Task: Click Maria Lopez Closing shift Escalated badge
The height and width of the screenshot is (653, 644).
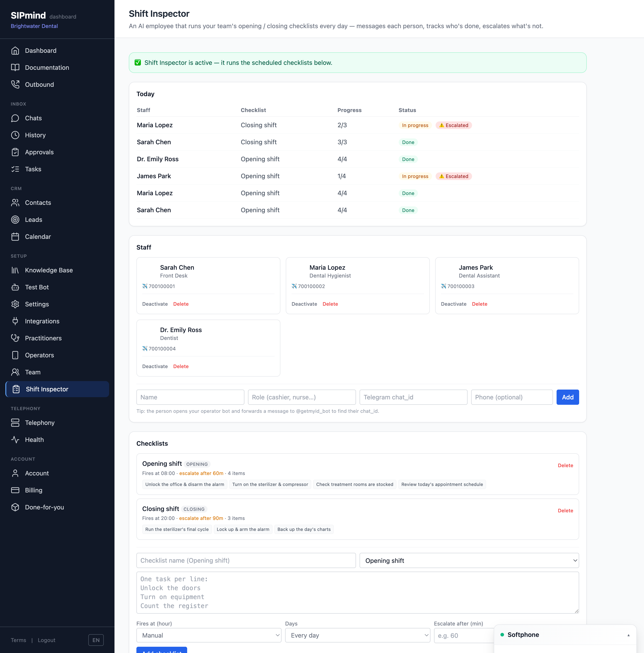Action: 453,125
